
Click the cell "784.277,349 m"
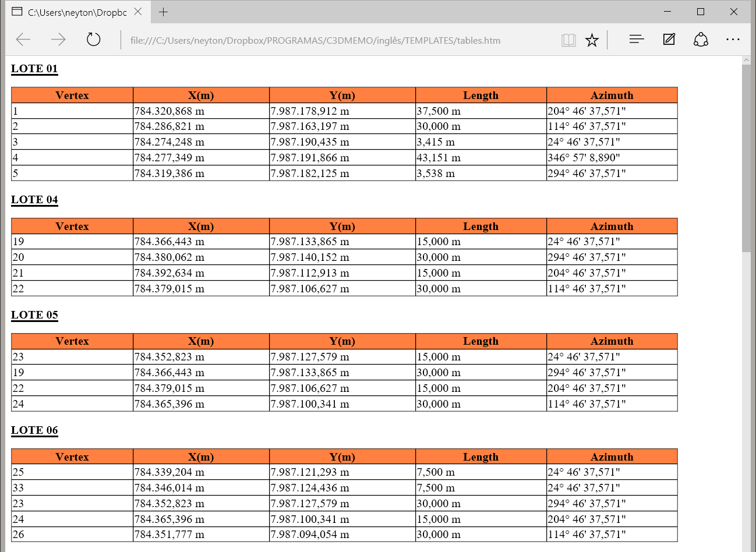201,158
